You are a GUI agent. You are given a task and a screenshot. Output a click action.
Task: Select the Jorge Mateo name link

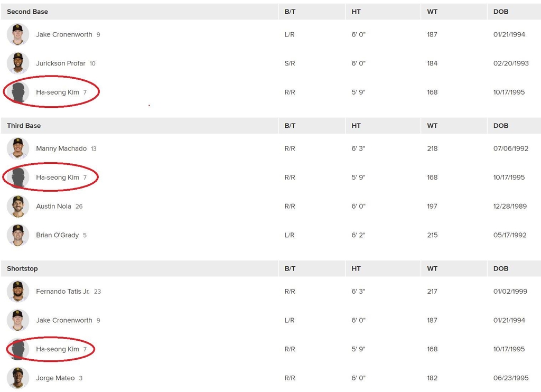tap(55, 378)
